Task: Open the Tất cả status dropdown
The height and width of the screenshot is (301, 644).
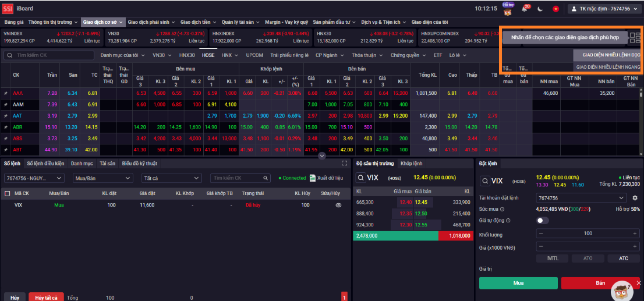Action: [x=171, y=178]
